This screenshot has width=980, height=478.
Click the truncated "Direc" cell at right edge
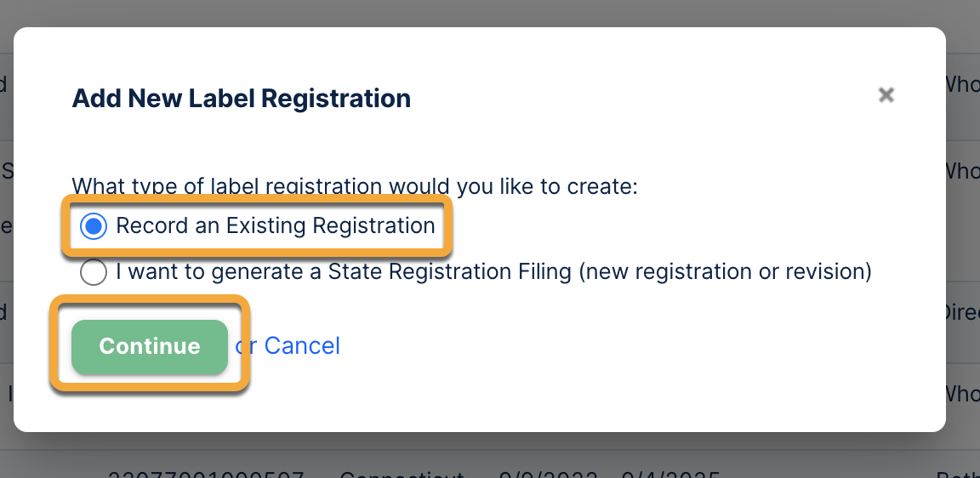point(962,311)
